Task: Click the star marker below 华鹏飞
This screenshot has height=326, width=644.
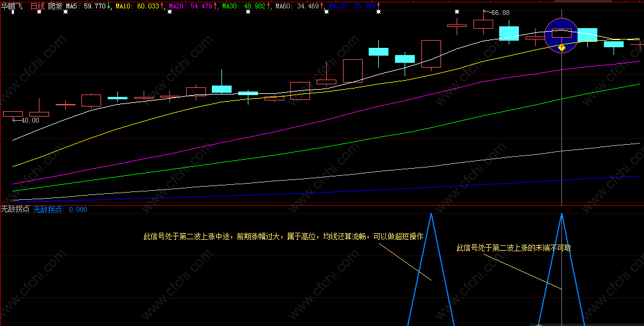Action: tap(13, 12)
